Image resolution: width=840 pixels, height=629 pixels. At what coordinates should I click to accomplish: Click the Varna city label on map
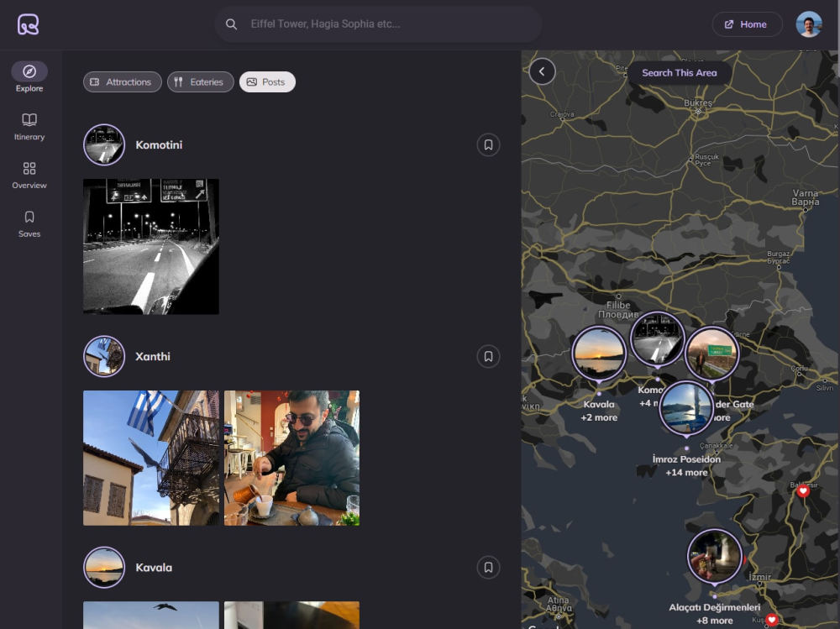coord(806,197)
